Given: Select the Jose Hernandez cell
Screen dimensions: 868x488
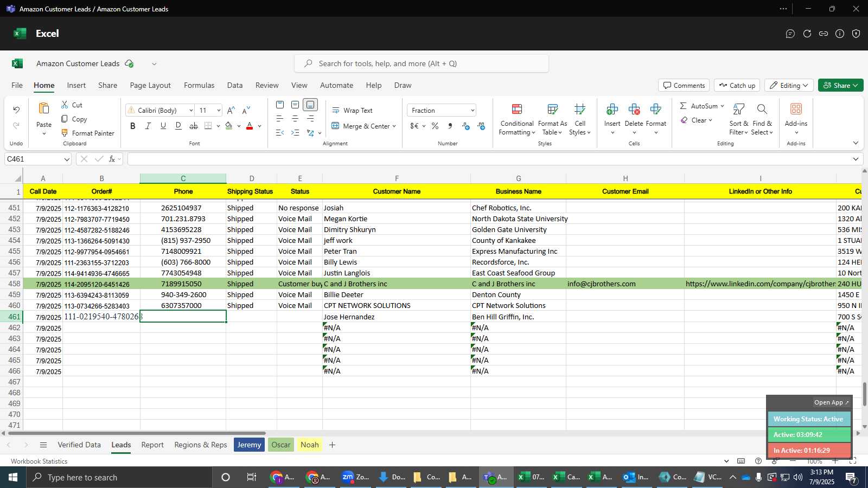Looking at the screenshot, I should (x=397, y=317).
